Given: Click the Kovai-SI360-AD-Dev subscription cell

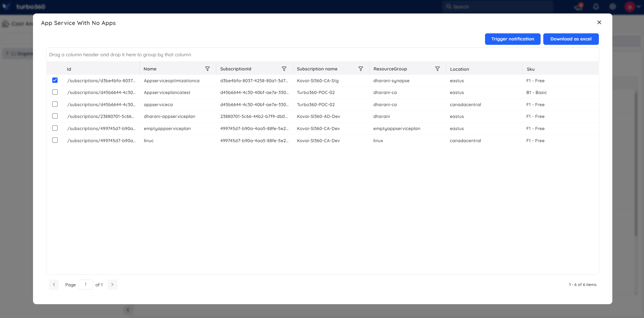Looking at the screenshot, I should click(x=318, y=116).
